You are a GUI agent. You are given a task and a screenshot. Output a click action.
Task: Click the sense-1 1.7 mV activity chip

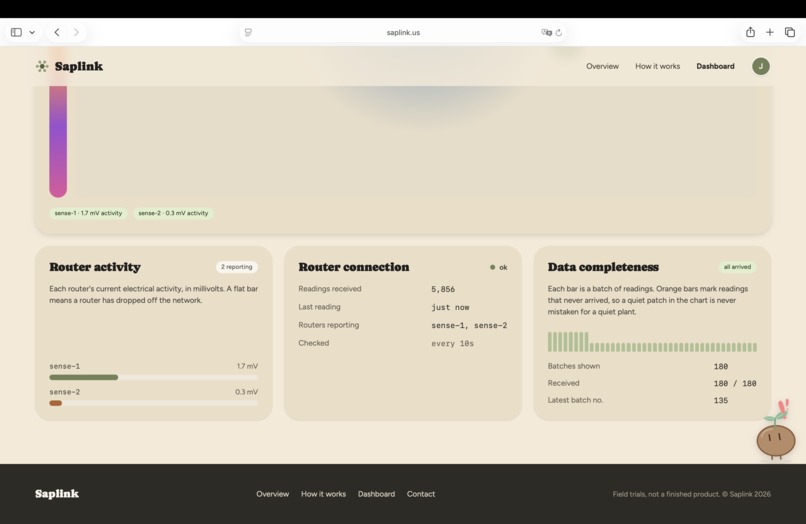coord(88,213)
